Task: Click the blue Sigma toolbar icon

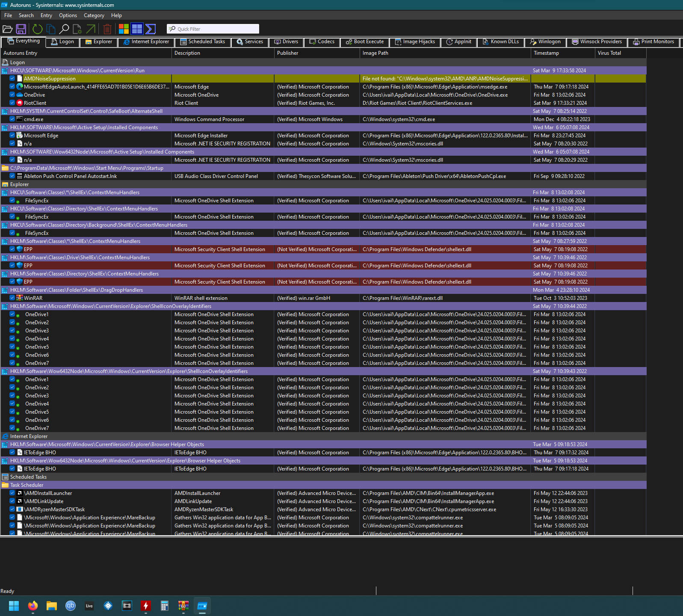Action: click(x=150, y=29)
